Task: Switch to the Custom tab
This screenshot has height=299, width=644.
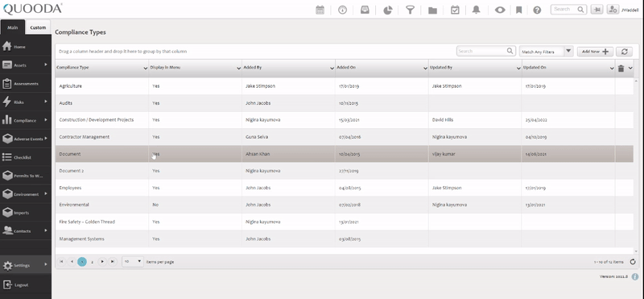Action: tap(38, 27)
